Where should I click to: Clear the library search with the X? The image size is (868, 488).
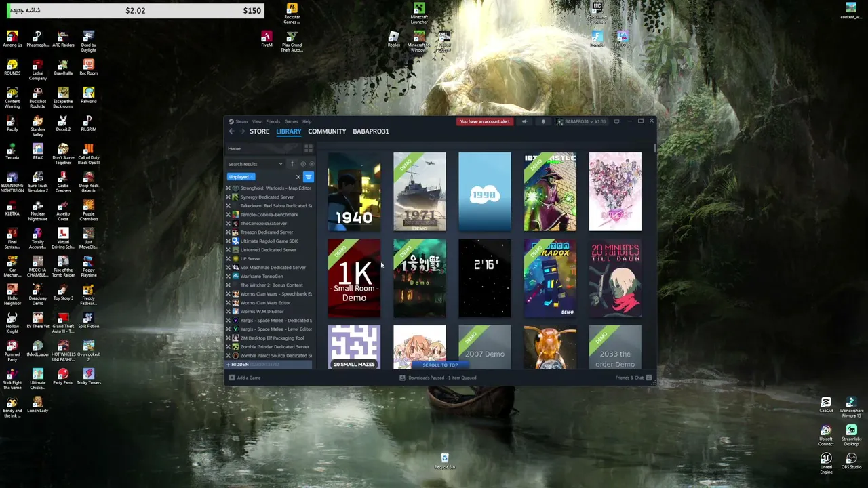point(298,177)
